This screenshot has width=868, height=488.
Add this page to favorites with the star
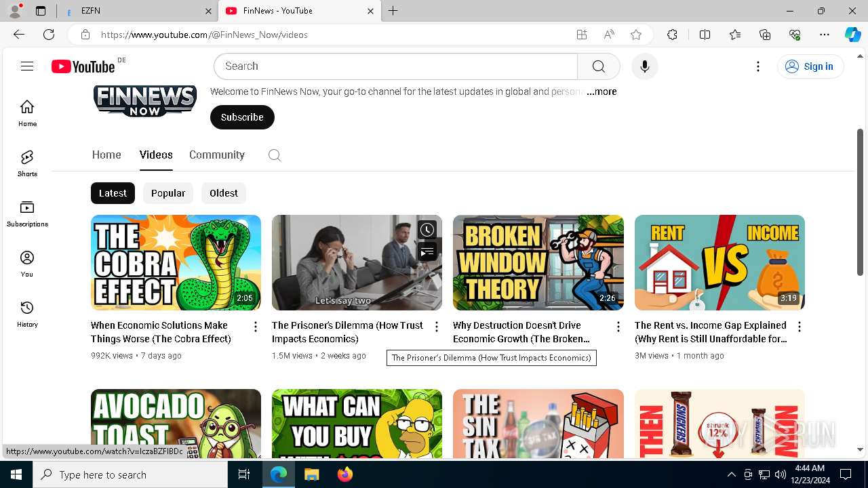[x=636, y=35]
